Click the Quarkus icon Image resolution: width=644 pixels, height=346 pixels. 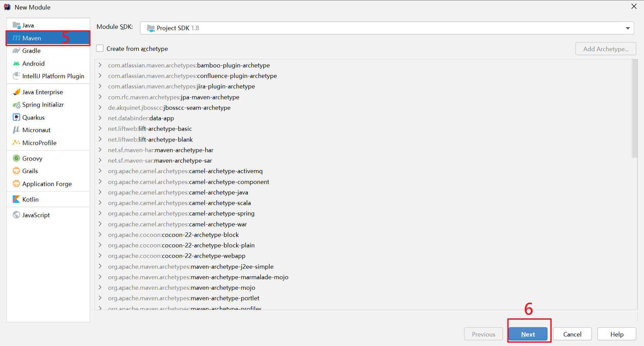coord(16,117)
